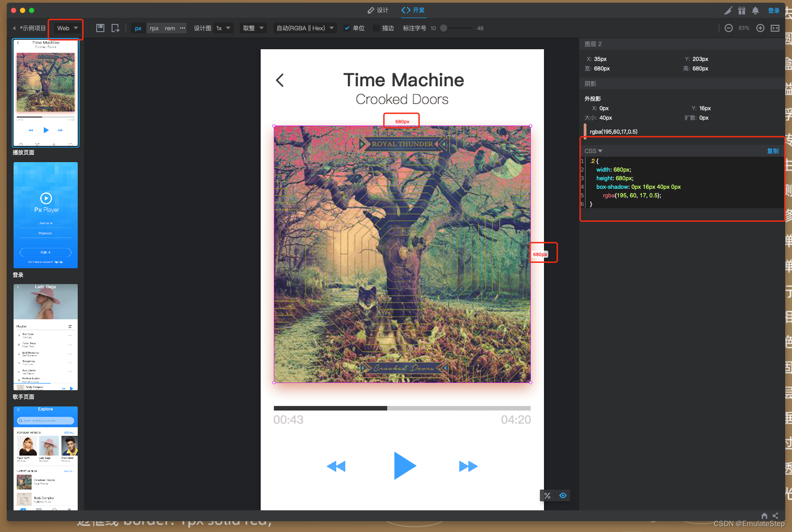Click the 83% zoom level value
Viewport: 792px width, 532px height.
coord(744,28)
